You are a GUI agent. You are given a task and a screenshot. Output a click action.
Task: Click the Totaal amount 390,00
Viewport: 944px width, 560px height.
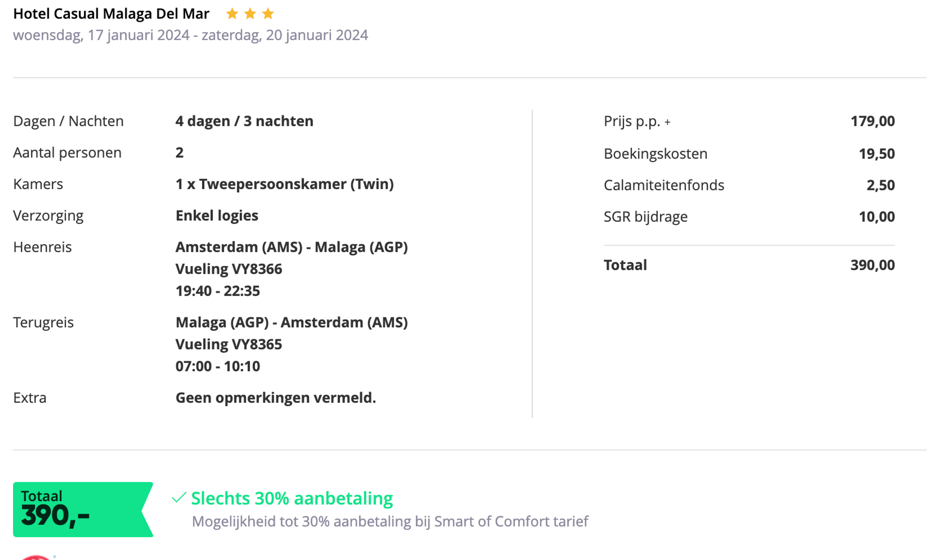tap(872, 265)
